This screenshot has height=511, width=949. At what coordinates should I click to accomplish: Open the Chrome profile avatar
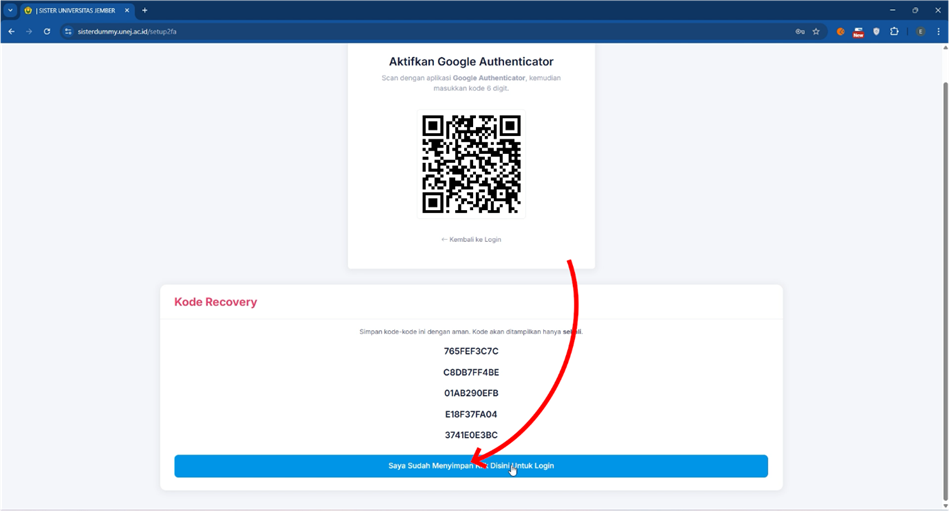pyautogui.click(x=920, y=31)
